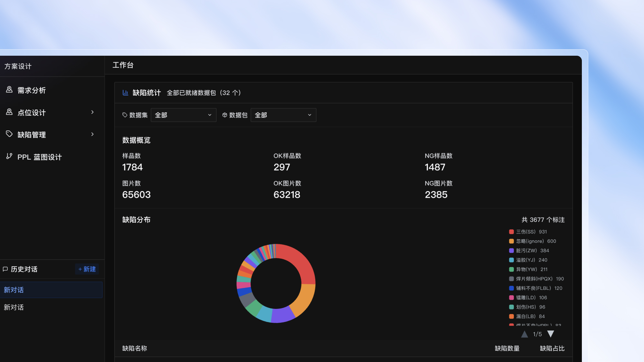Go to previous legend page arrow
Image resolution: width=644 pixels, height=362 pixels.
pyautogui.click(x=525, y=334)
